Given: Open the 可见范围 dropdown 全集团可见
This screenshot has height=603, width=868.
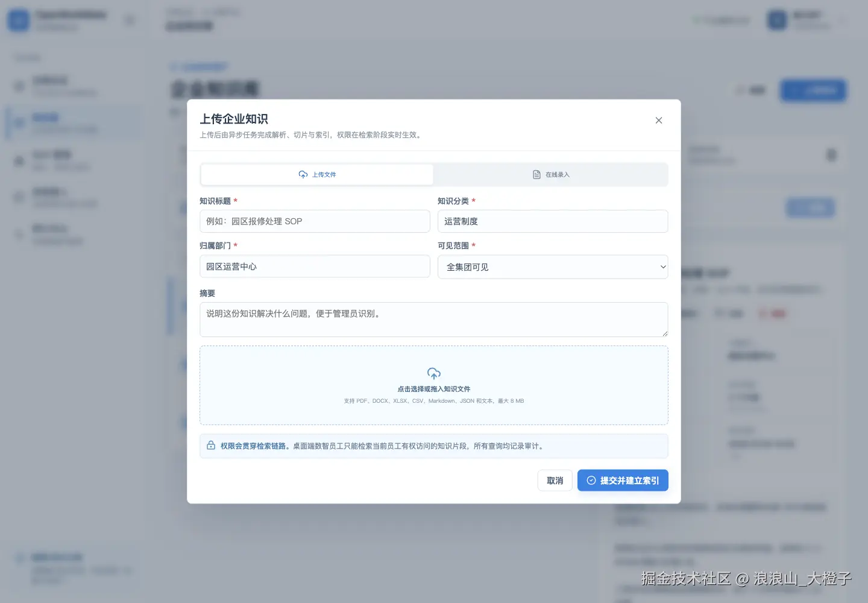Looking at the screenshot, I should pyautogui.click(x=553, y=267).
